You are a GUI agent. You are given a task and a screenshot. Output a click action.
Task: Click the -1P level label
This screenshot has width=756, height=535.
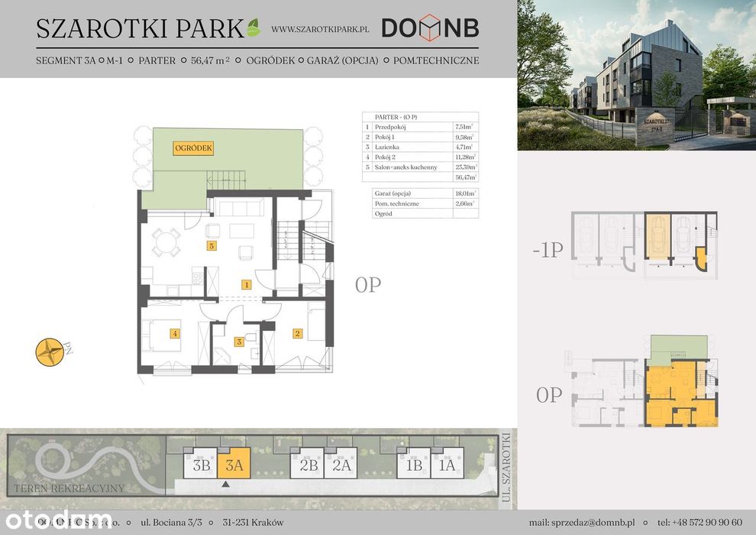[x=548, y=250]
